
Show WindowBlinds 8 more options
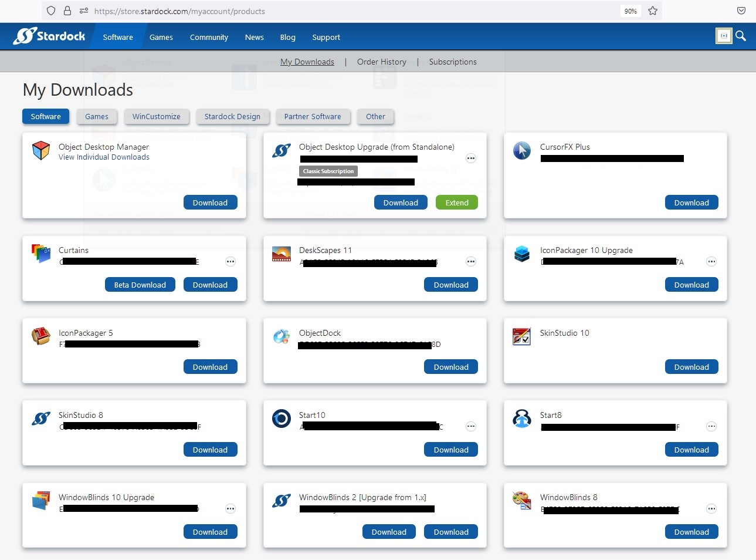click(711, 509)
